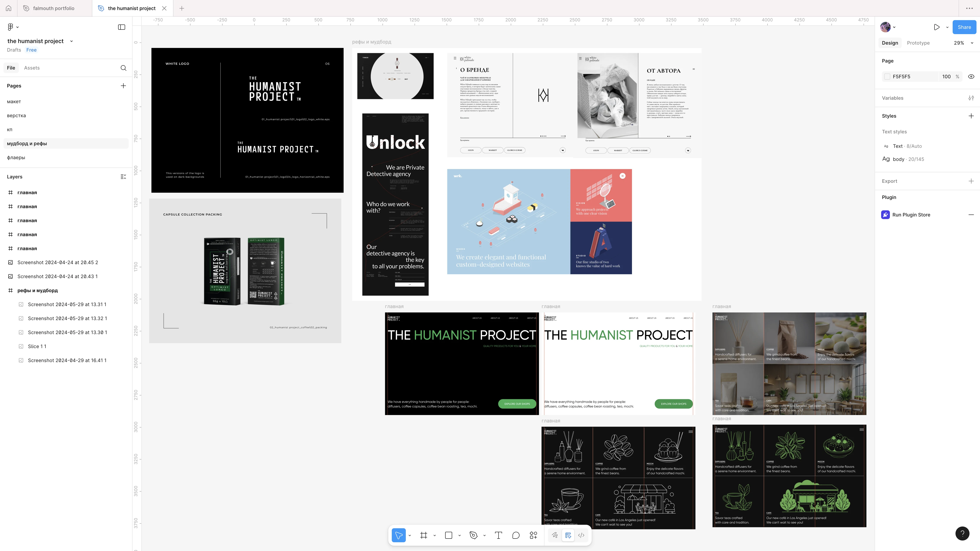The image size is (980, 551).
Task: Toggle page background visibility eye
Action: pyautogui.click(x=971, y=77)
